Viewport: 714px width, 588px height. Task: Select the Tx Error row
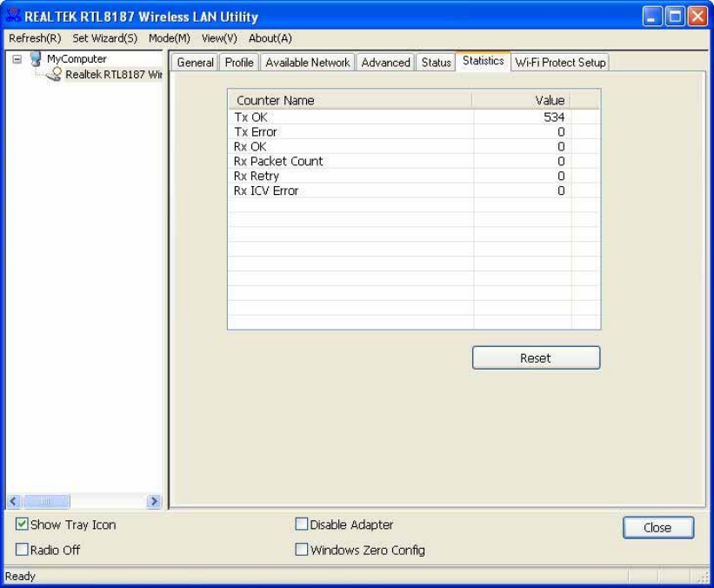click(x=413, y=131)
